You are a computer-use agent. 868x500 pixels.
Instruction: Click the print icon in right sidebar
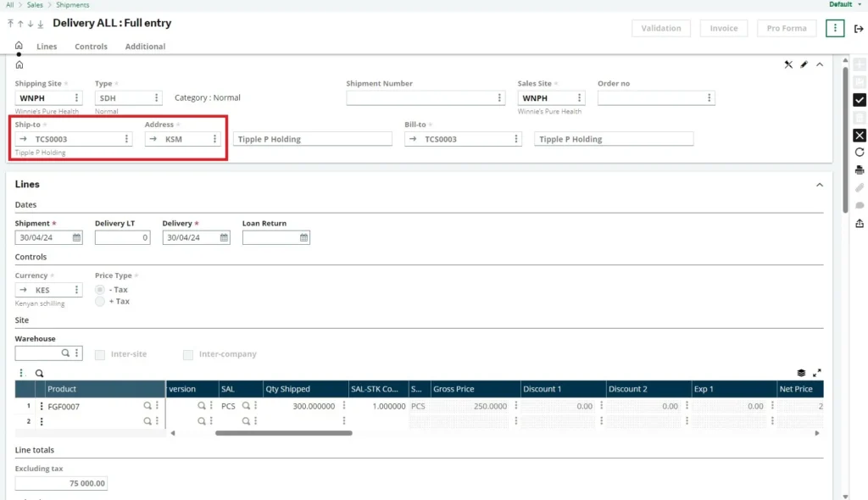click(x=860, y=170)
